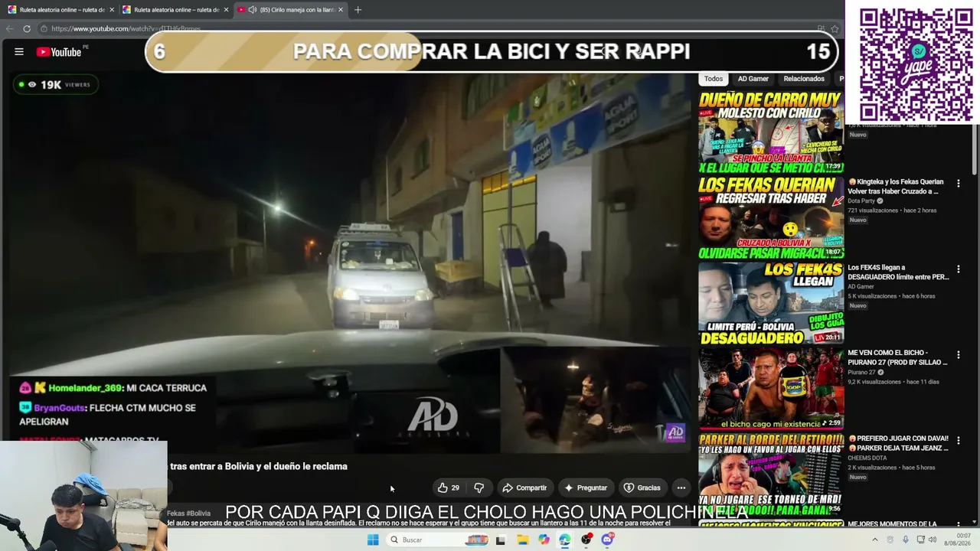Viewport: 980px width, 551px height.
Task: Dislike the current video
Action: coord(479,487)
